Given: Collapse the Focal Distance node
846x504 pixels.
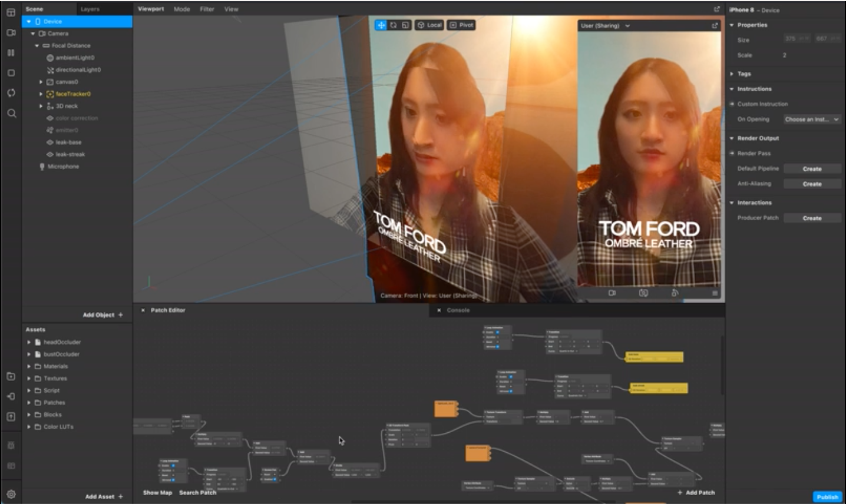Looking at the screenshot, I should pyautogui.click(x=37, y=45).
